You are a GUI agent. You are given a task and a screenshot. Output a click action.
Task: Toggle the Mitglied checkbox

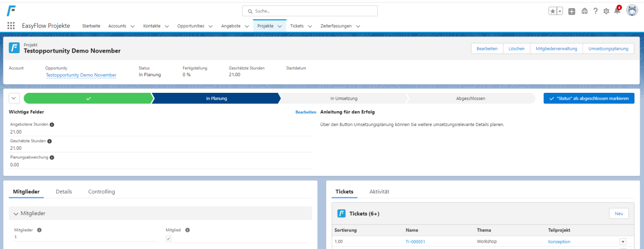169,238
